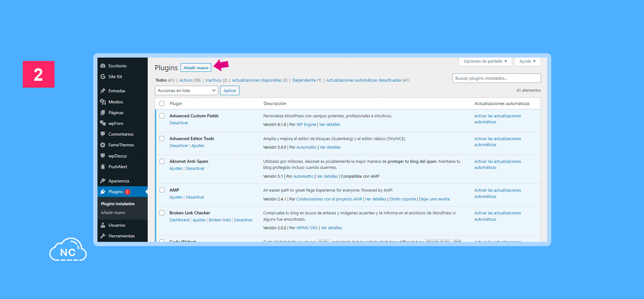Open Ajustes for Akismet Anti-Spam
This screenshot has height=299, width=644.
(x=176, y=168)
